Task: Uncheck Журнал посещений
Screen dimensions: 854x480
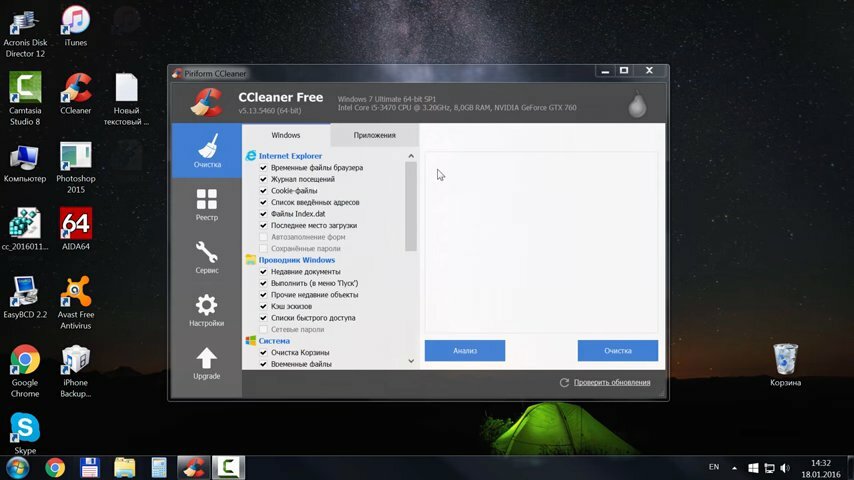Action: (x=263, y=179)
